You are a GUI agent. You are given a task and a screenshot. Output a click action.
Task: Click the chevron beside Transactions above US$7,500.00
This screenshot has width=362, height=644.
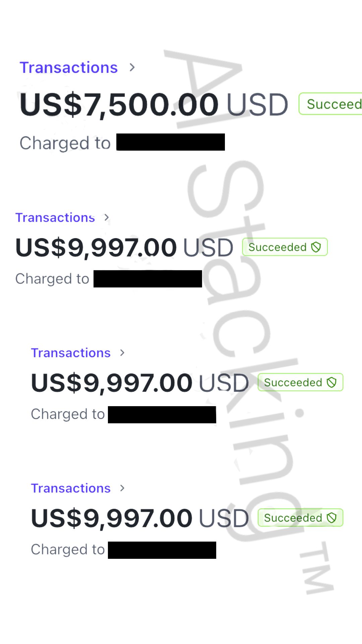pyautogui.click(x=132, y=67)
